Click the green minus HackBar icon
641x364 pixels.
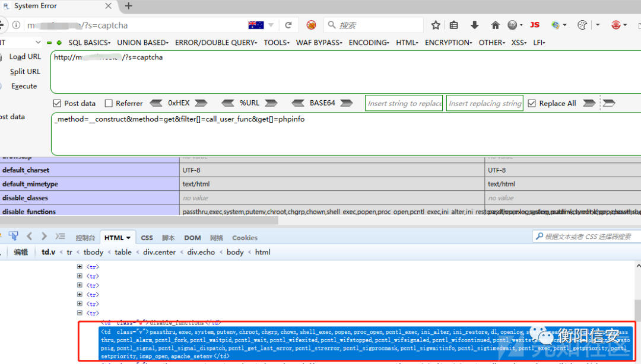[49, 43]
